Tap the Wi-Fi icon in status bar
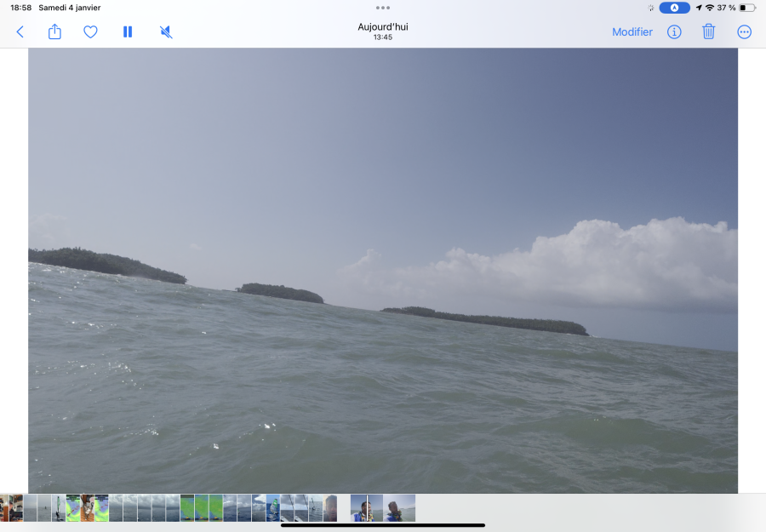Screen dimensions: 766x532 tap(710, 8)
